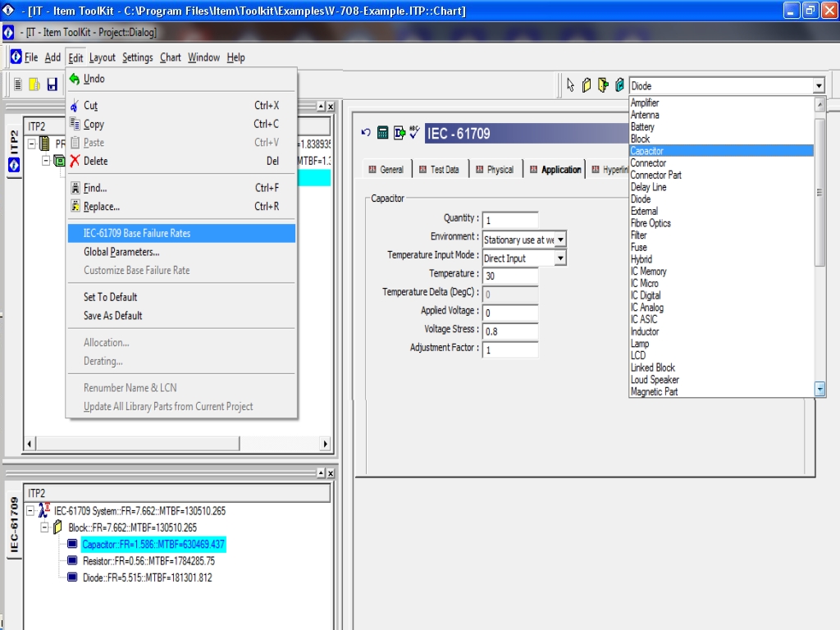Viewport: 840px width, 630px height.
Task: Click the calculator icon in IEC-61709 header
Action: click(382, 132)
